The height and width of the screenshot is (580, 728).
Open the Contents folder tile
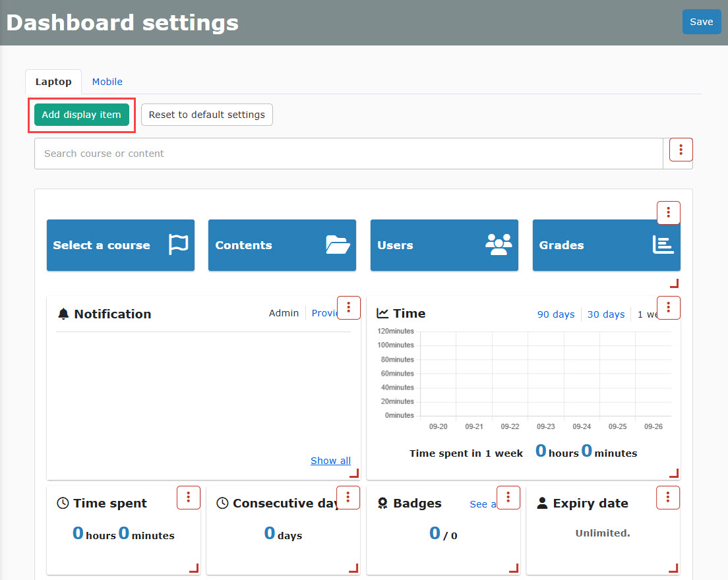282,245
